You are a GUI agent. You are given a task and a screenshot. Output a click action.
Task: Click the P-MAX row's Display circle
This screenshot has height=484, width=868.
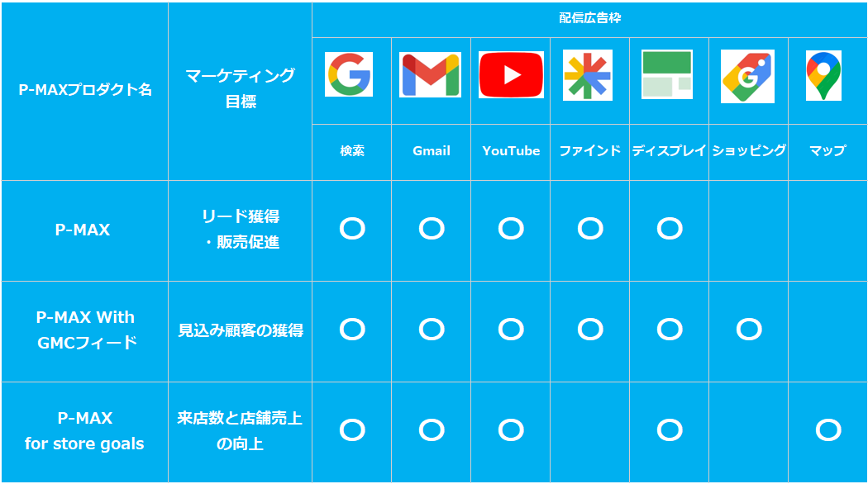pos(670,229)
